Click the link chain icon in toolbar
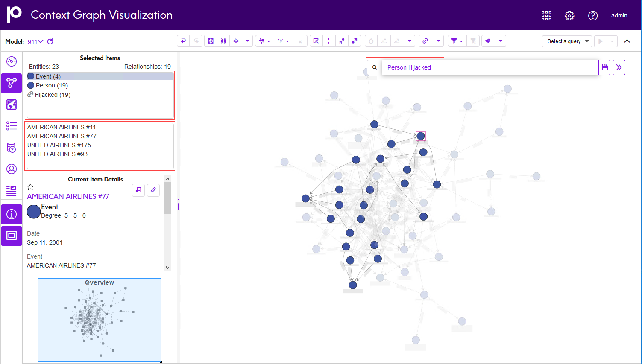642x364 pixels. 425,41
